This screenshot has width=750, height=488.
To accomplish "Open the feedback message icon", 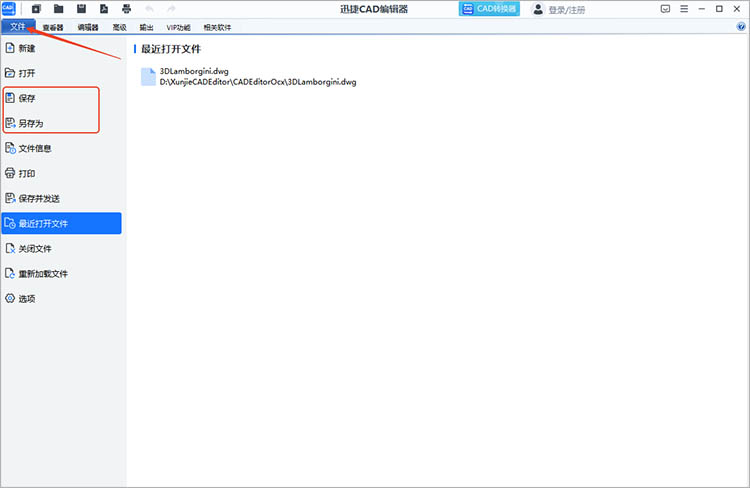I will click(665, 9).
